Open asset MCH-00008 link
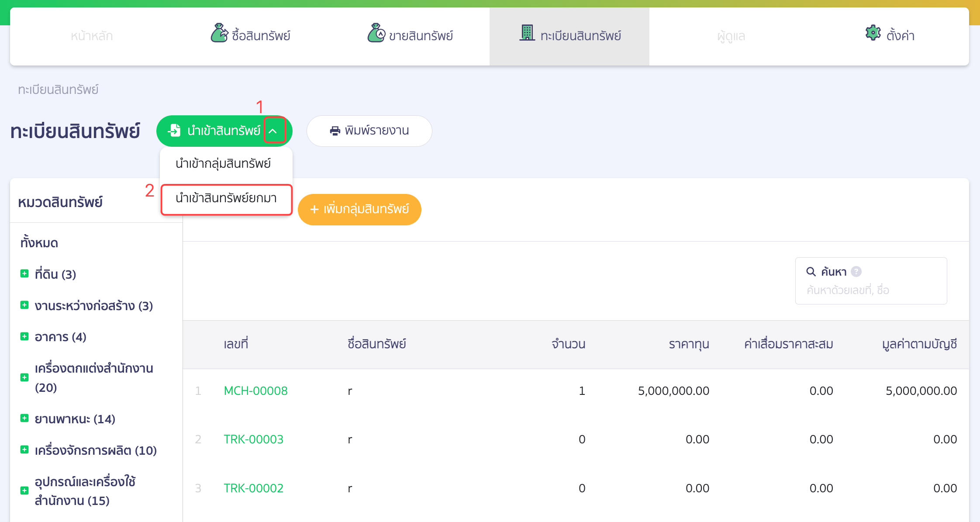 click(255, 391)
